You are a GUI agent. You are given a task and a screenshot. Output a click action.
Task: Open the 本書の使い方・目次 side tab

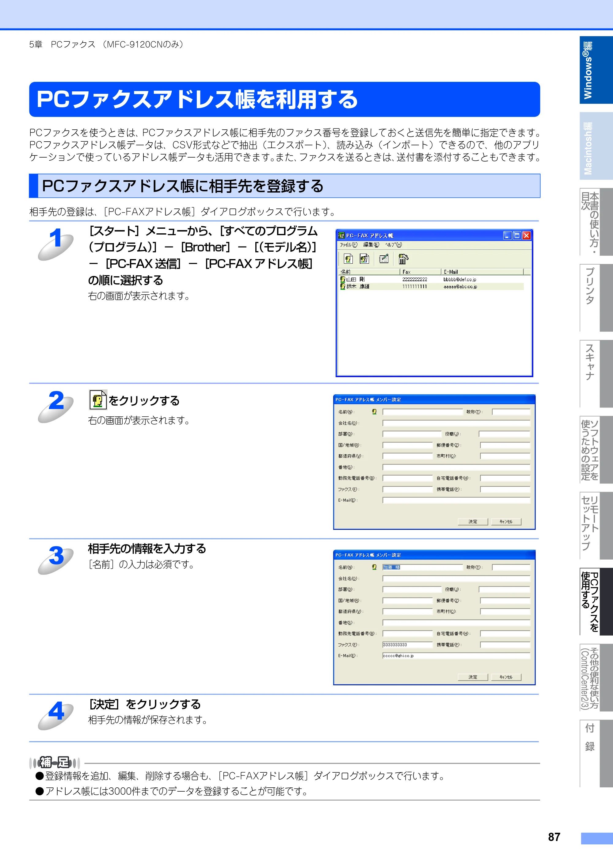point(596,222)
